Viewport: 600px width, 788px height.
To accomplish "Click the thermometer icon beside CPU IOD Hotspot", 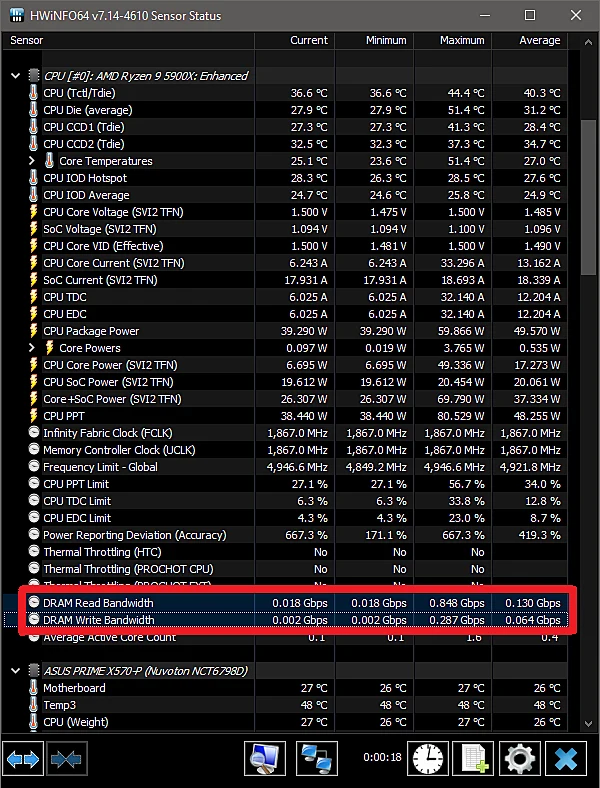I will point(33,178).
